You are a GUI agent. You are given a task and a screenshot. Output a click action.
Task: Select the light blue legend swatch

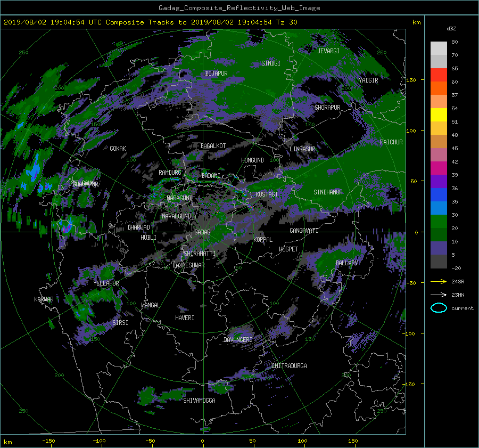point(439,208)
